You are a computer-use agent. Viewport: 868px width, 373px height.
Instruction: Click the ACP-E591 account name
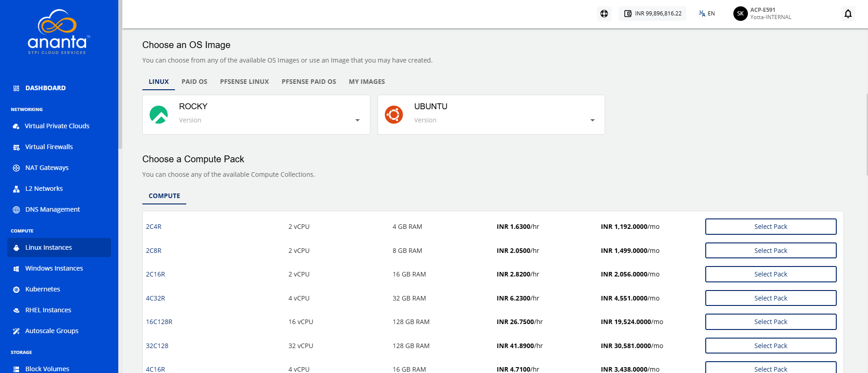pyautogui.click(x=762, y=10)
